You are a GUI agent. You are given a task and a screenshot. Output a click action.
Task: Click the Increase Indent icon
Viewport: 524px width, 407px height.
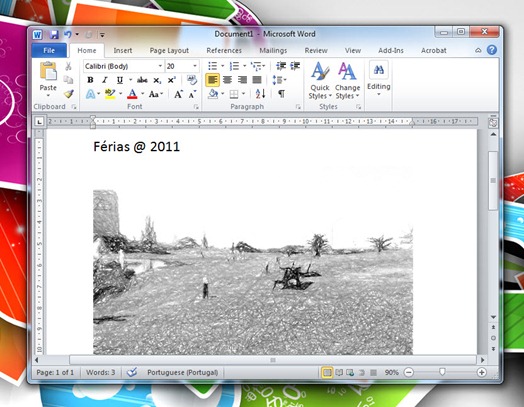point(295,66)
